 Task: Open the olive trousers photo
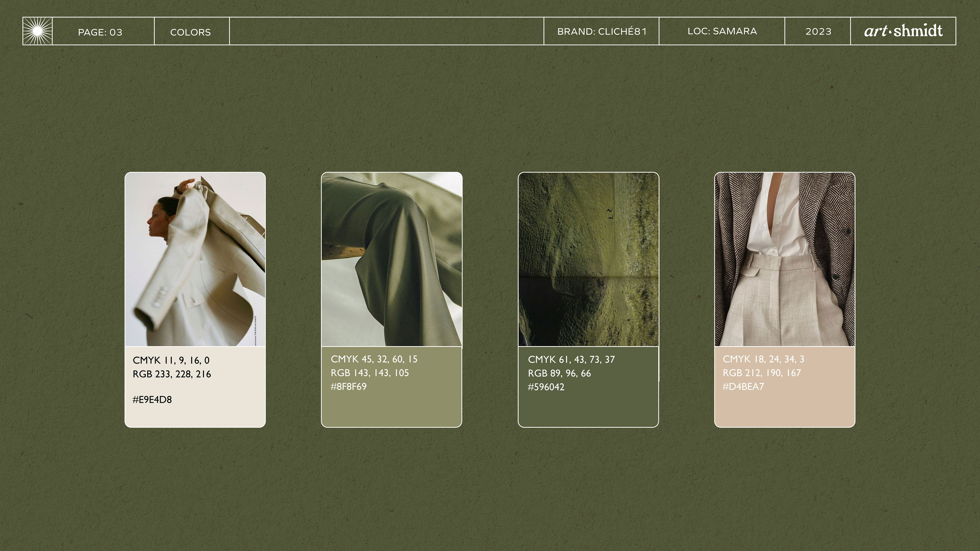tap(392, 259)
